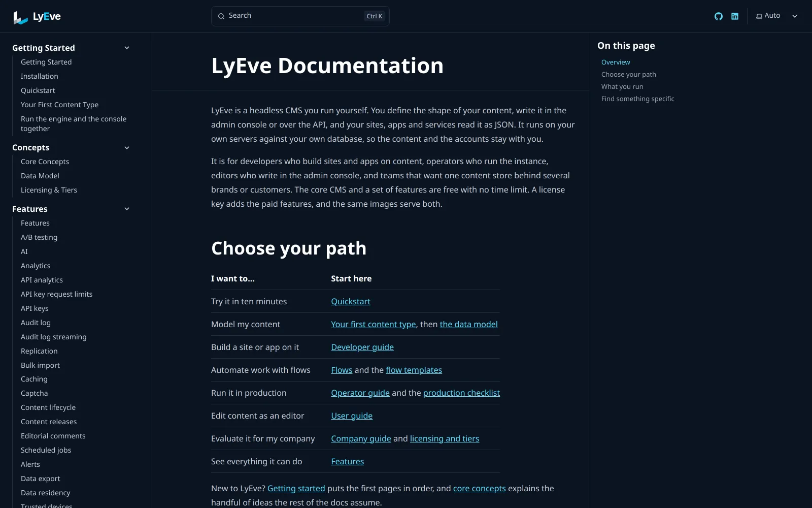Follow the licensing and tiers link
Image resolution: width=812 pixels, height=508 pixels.
(445, 438)
